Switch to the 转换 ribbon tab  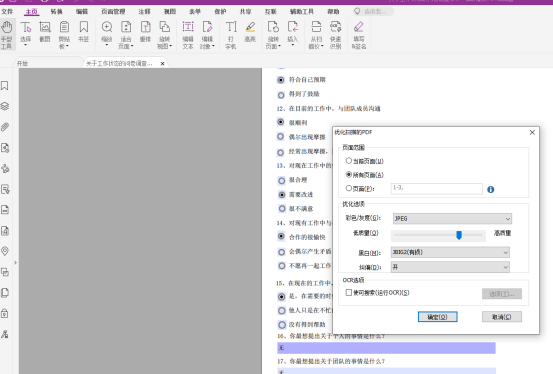coord(56,12)
